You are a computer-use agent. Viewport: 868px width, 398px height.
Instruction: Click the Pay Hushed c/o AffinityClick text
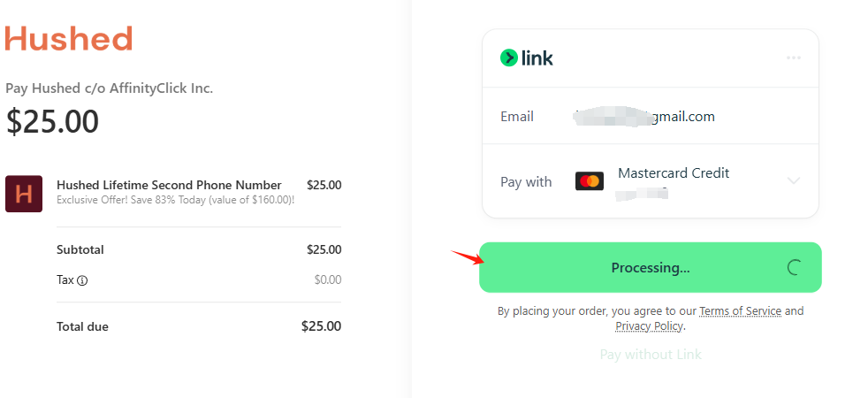[x=109, y=88]
